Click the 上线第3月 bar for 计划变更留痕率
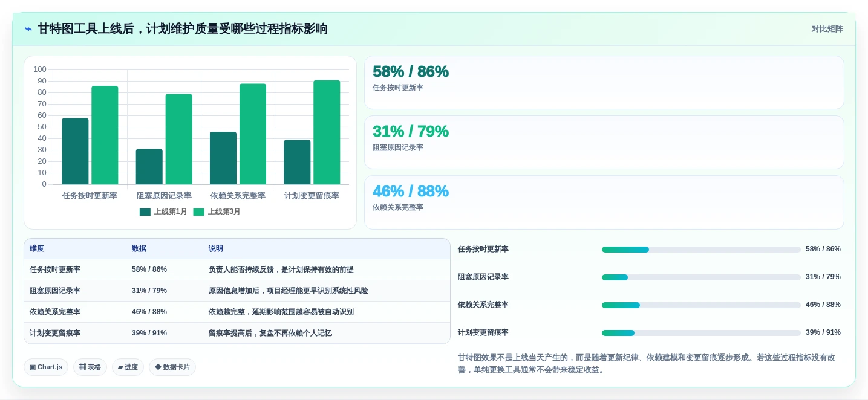Image resolution: width=868 pixels, height=400 pixels. (x=327, y=132)
